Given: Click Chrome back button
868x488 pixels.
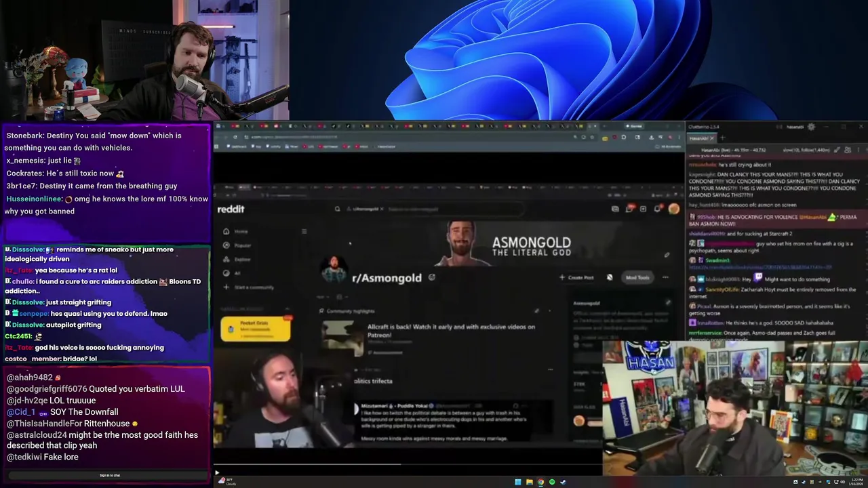Looking at the screenshot, I should pos(218,137).
